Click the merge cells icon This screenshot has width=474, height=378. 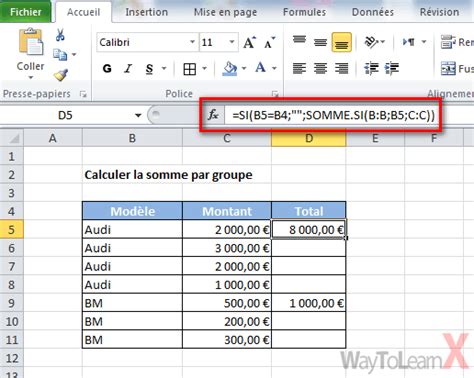(x=448, y=69)
